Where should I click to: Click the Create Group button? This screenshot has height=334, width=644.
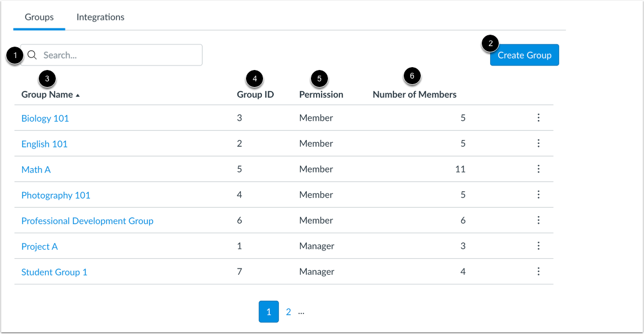(524, 55)
